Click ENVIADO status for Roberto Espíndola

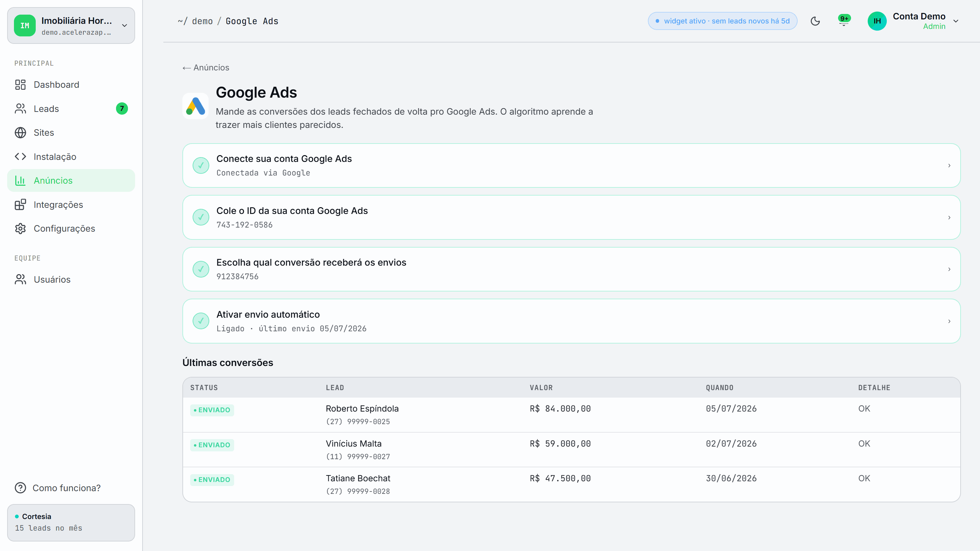coord(212,410)
